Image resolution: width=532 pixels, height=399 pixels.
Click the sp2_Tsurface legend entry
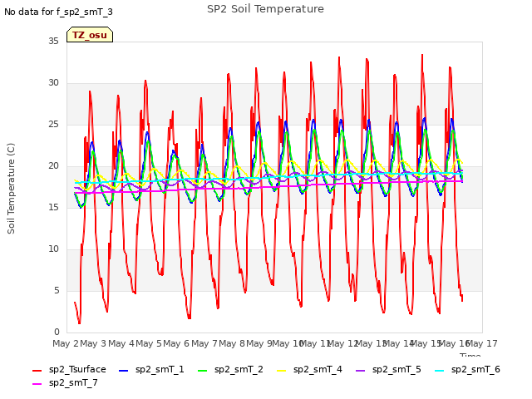[69, 369]
